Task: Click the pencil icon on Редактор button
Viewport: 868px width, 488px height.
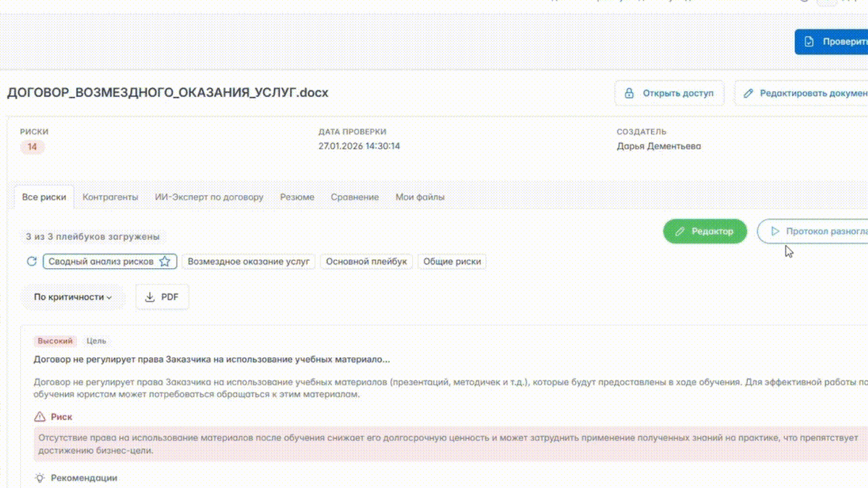Action: click(680, 231)
